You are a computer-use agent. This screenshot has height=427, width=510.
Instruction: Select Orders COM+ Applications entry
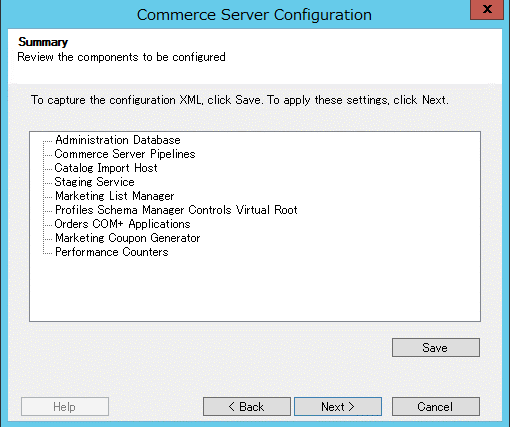[x=122, y=224]
